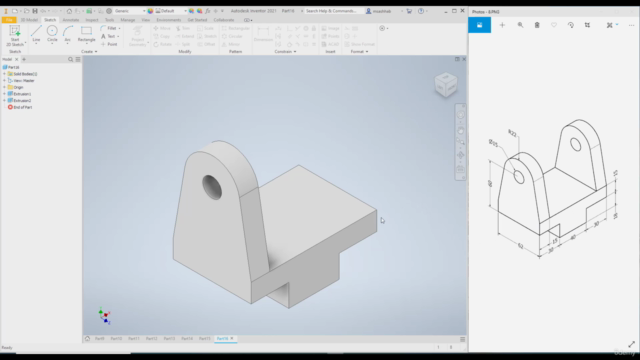Screen dimensions: 640x360
Task: Close the Part16 document tab
Action: point(232,338)
